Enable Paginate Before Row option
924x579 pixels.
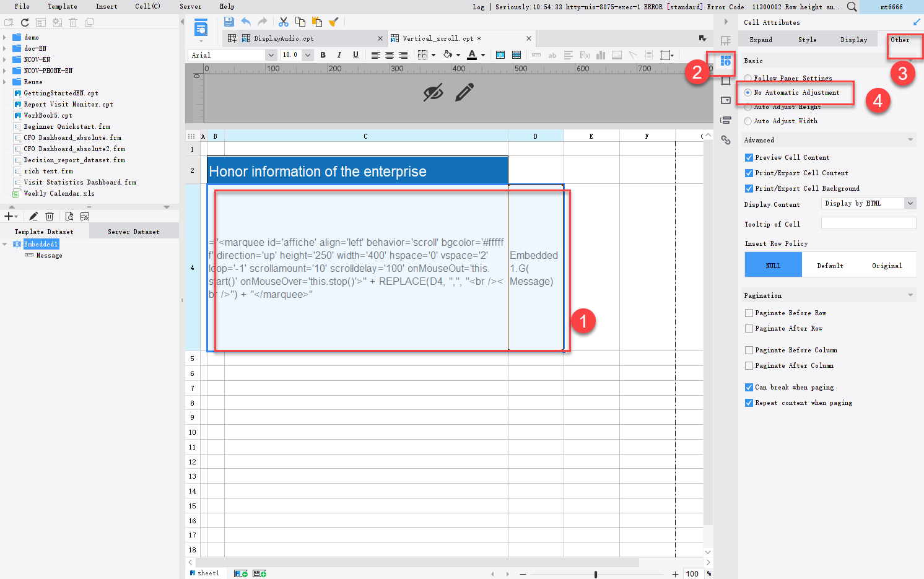point(748,313)
